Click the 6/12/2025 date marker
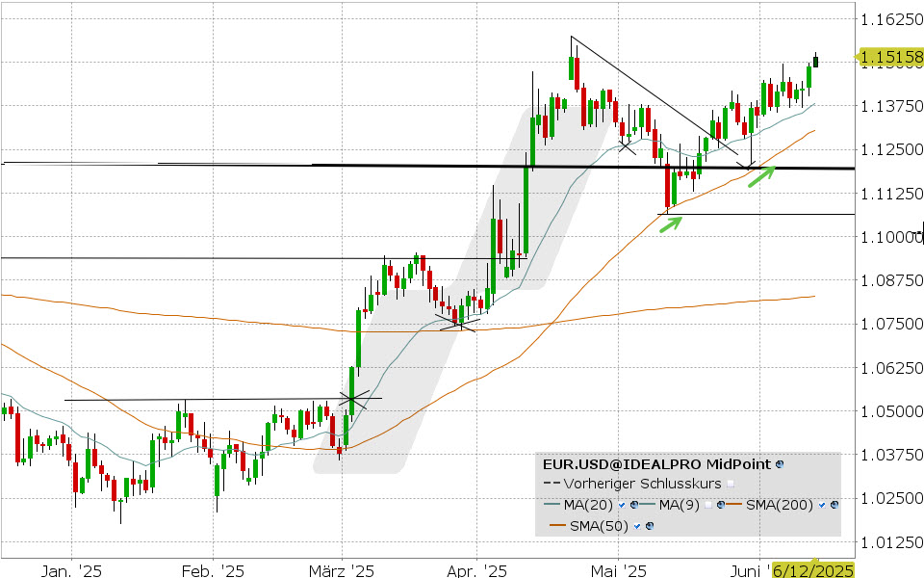This screenshot has width=924, height=578. [x=813, y=569]
